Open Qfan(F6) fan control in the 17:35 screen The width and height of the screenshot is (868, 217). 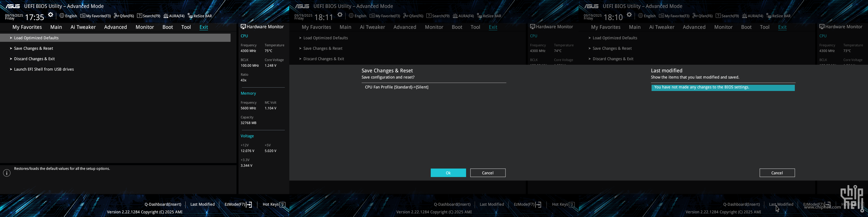tap(124, 16)
